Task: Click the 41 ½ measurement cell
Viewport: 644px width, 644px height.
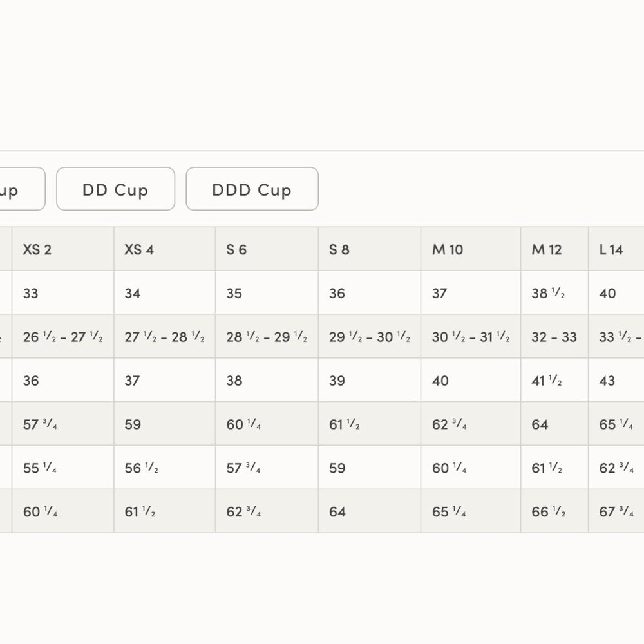Action: click(547, 381)
